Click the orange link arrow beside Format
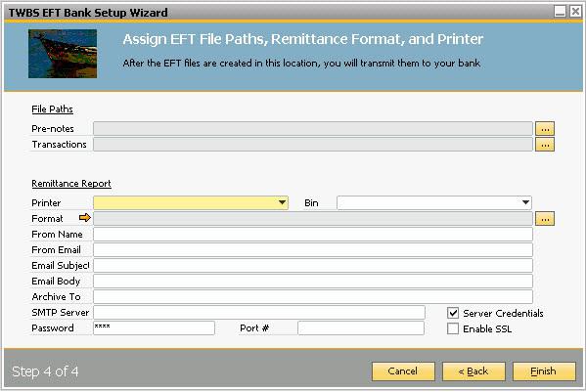The height and width of the screenshot is (392, 586). click(85, 218)
